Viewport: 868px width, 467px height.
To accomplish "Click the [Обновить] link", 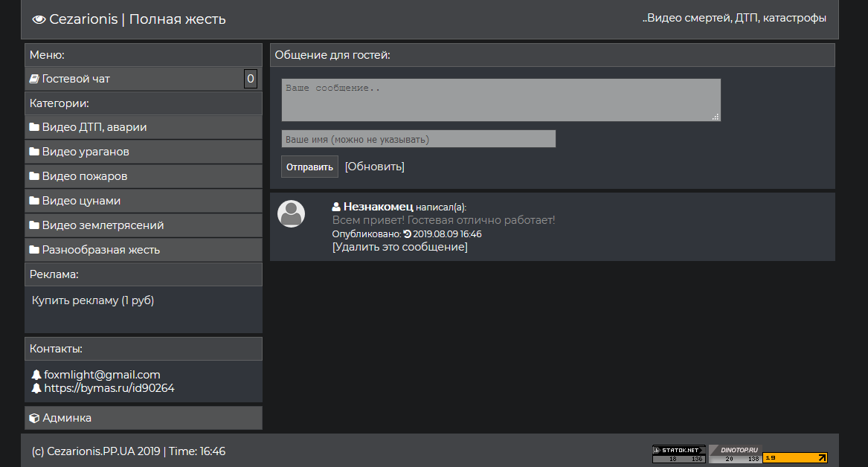I will point(374,167).
